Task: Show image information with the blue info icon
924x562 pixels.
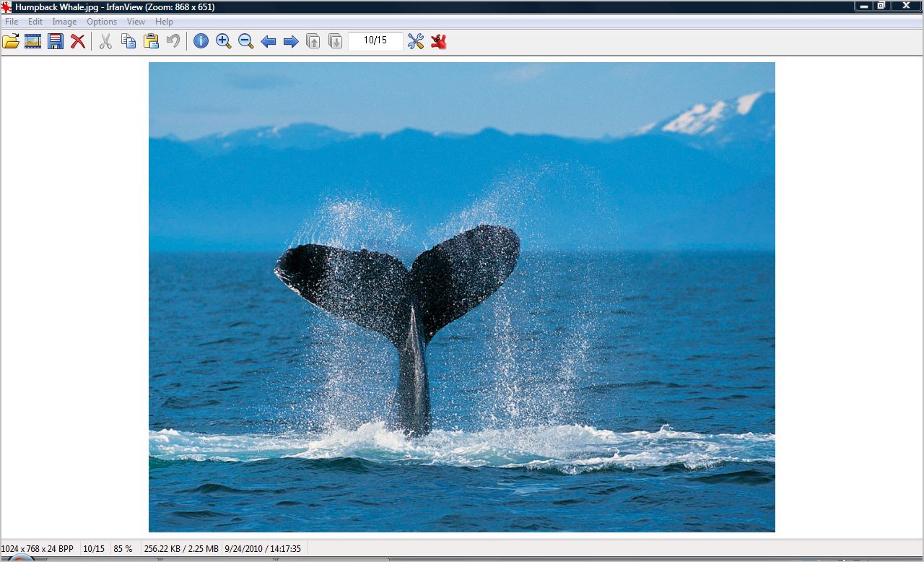Action: (201, 41)
